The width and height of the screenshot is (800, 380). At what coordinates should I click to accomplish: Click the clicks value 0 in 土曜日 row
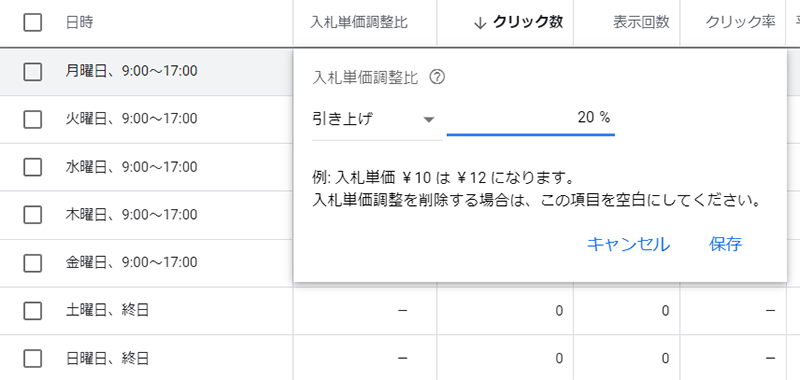(559, 311)
